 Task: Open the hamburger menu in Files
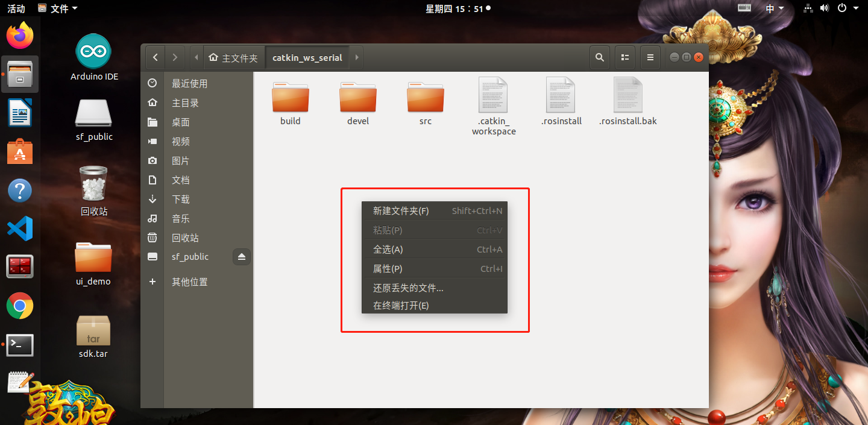click(650, 57)
